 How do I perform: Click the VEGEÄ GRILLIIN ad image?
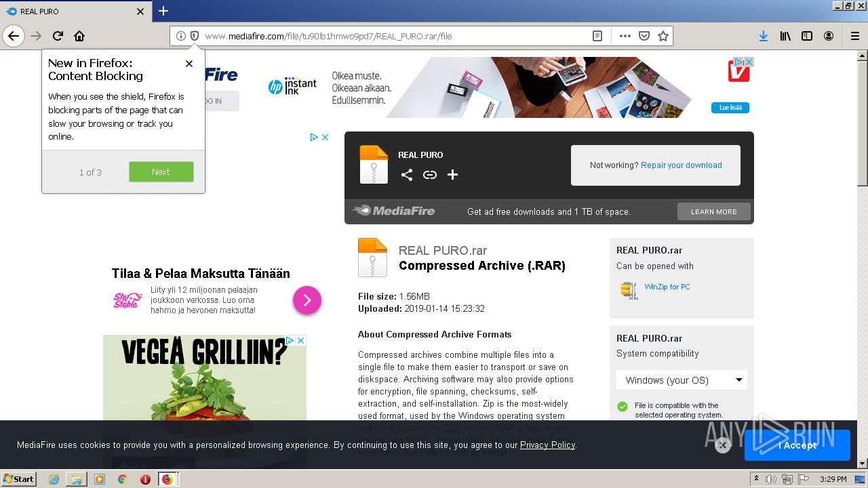tap(205, 378)
